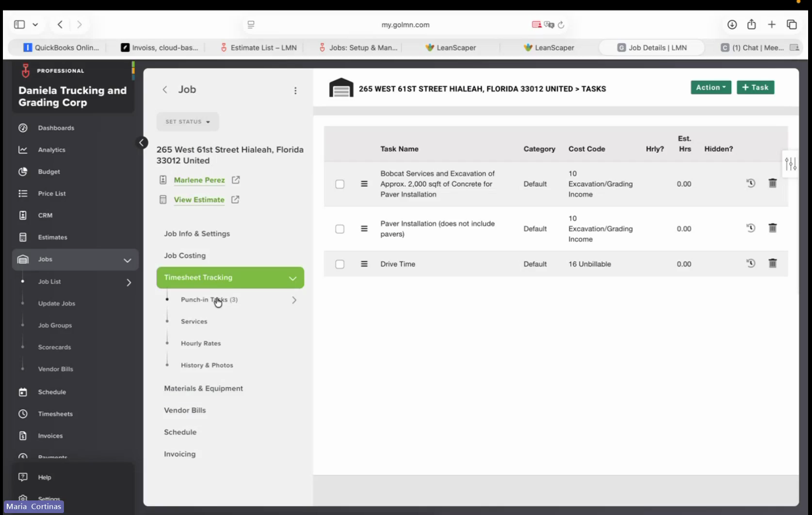Open the Dashboards sidebar item
Viewport: 812px width, 515px height.
click(x=56, y=128)
